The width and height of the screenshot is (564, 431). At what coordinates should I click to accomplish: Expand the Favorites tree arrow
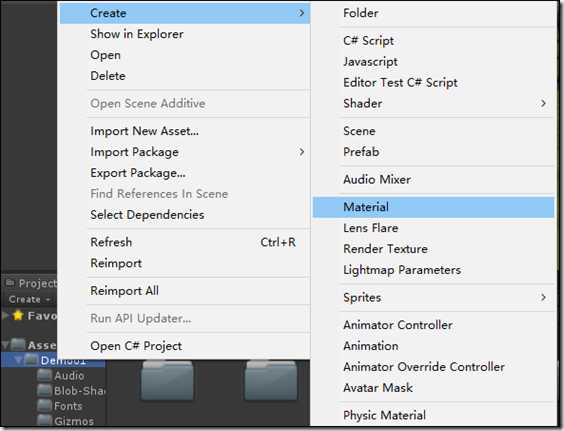[5, 316]
